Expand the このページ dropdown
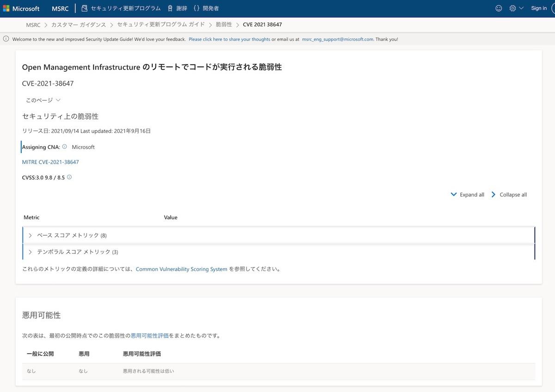 [x=43, y=100]
